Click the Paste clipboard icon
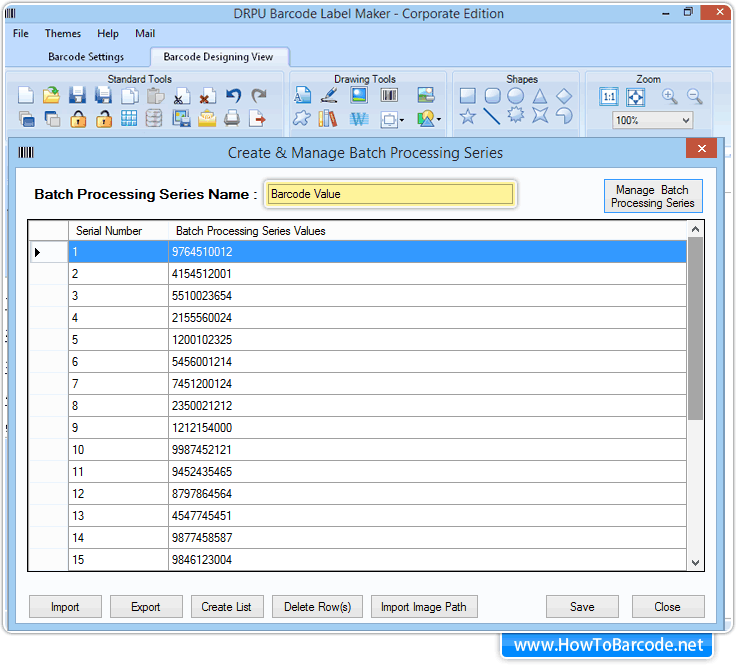Image resolution: width=736 pixels, height=665 pixels. pyautogui.click(x=155, y=95)
